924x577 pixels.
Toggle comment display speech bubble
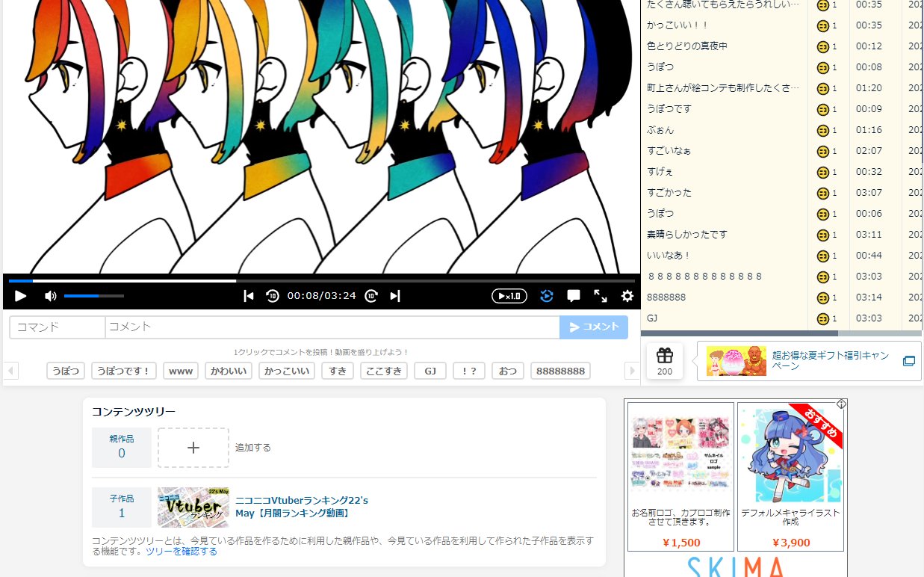pyautogui.click(x=574, y=296)
